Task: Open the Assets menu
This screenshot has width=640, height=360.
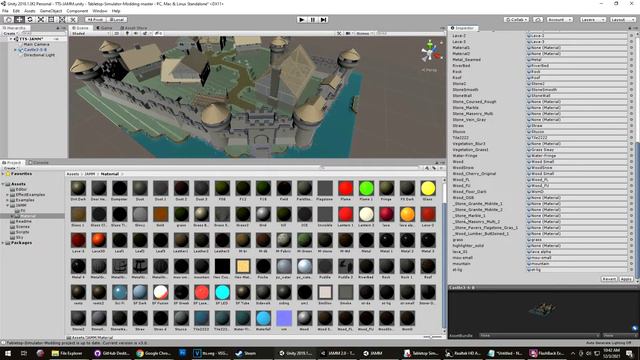Action: (30, 11)
